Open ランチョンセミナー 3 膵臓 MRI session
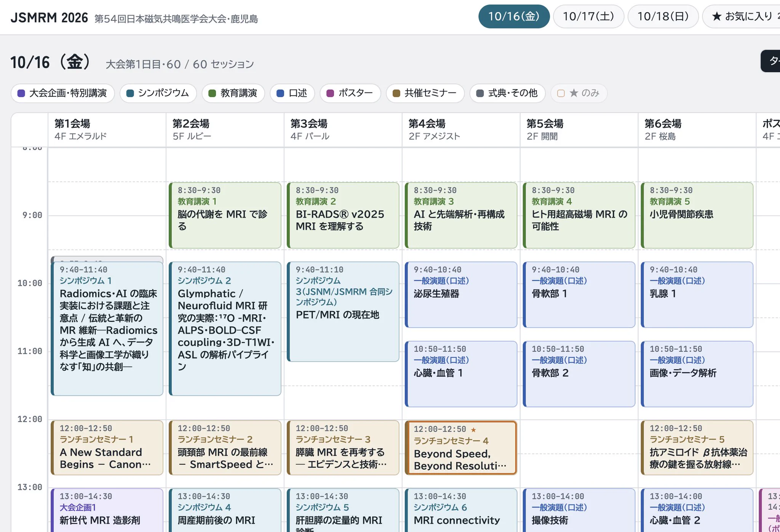 click(343, 448)
